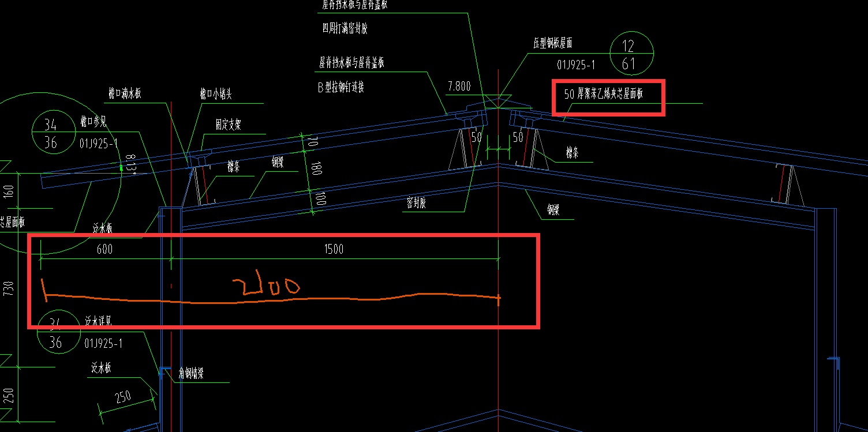The height and width of the screenshot is (432, 868).
Task: Click the 730 vertical dimension
Action: tap(8, 290)
